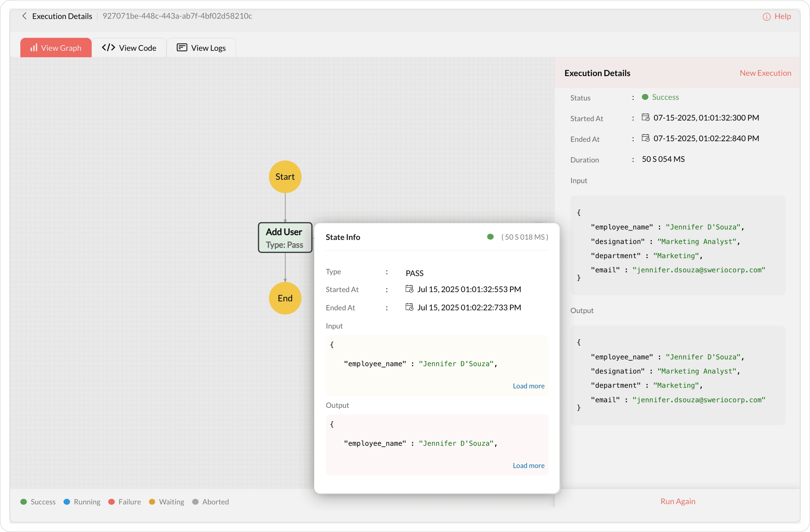The image size is (810, 532).
Task: Open the View Logs tab
Action: coord(201,48)
